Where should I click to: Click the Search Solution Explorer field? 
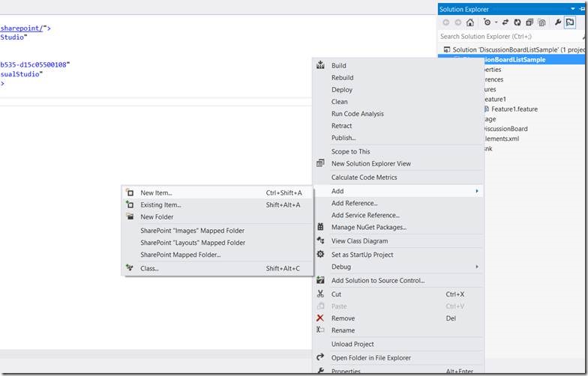[511, 36]
